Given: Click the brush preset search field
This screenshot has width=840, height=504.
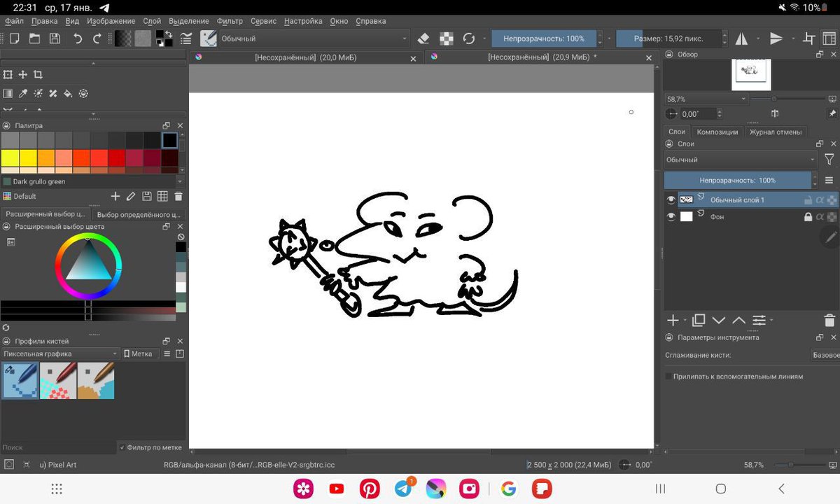Looking at the screenshot, I should click(x=58, y=447).
